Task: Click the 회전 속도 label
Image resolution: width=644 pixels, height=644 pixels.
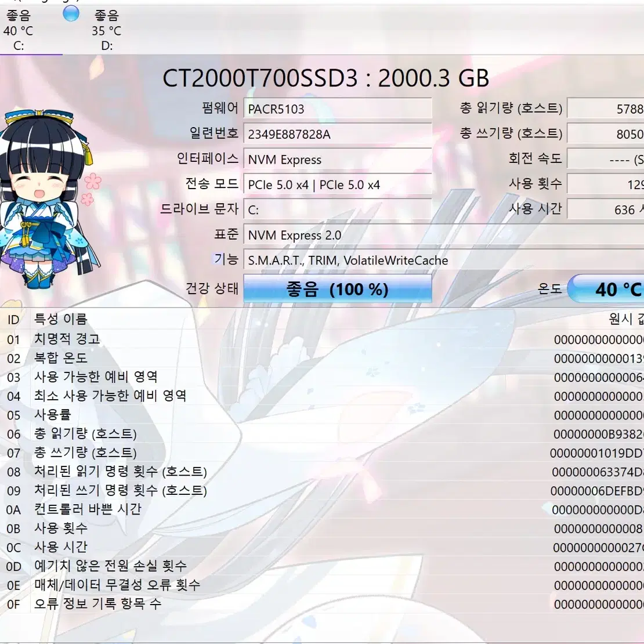Action: click(535, 158)
